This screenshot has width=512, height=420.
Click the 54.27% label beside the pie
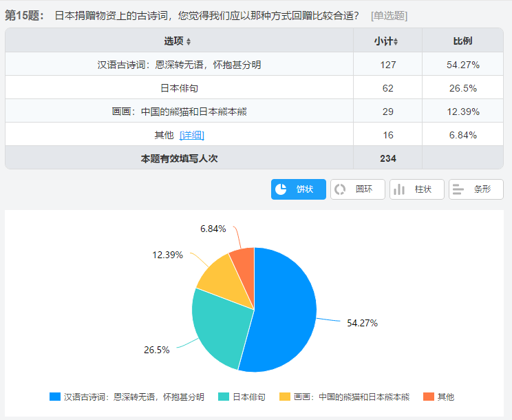[x=362, y=323]
